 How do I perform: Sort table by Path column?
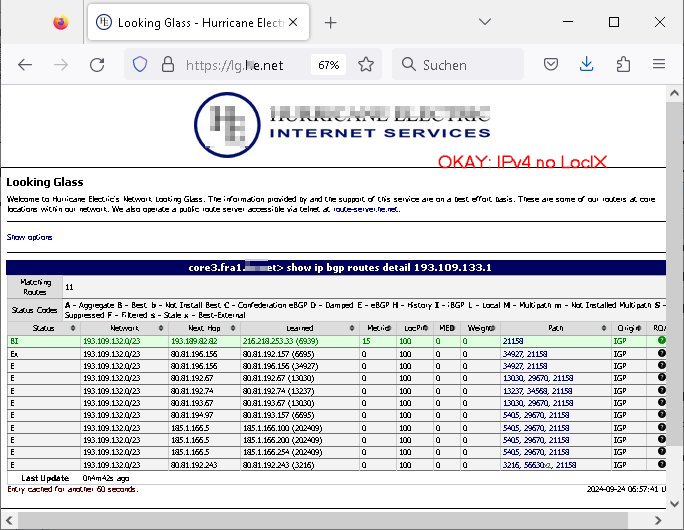pyautogui.click(x=556, y=328)
